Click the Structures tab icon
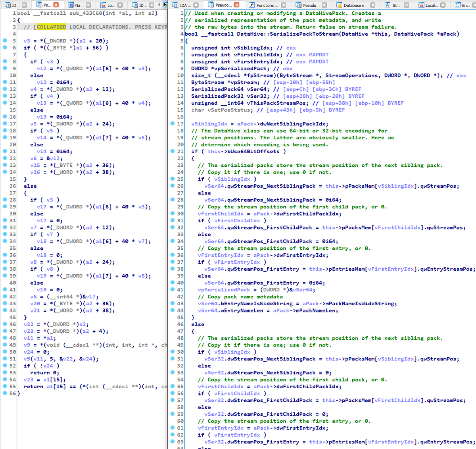The height and width of the screenshot is (449, 476). (x=388, y=5)
